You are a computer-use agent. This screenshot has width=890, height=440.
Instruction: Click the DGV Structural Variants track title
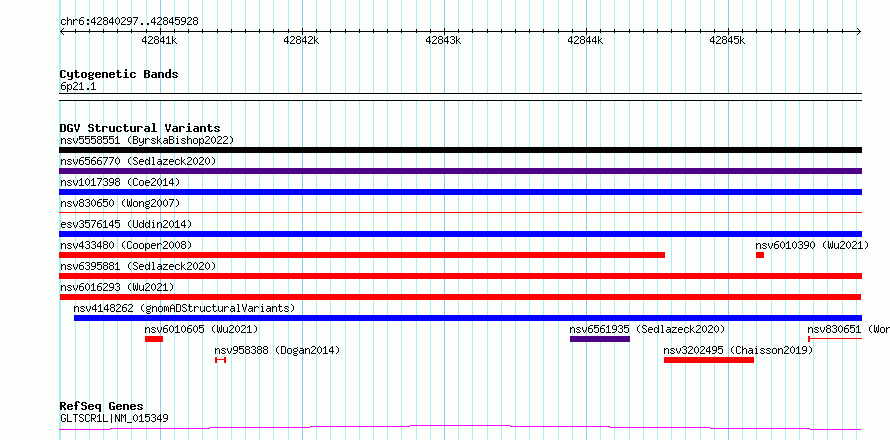coord(140,128)
